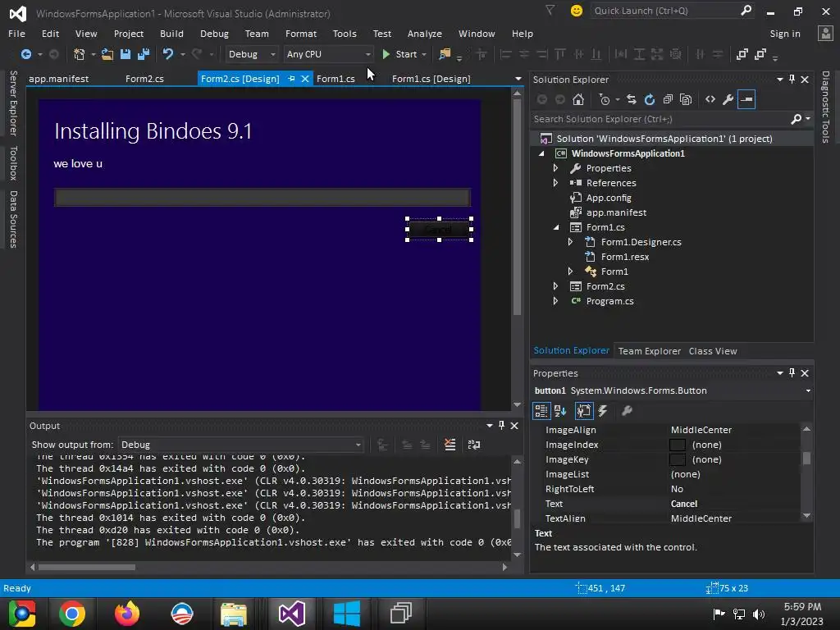This screenshot has width=840, height=630.
Task: Open the Toolbox side tab
Action: pos(13,163)
